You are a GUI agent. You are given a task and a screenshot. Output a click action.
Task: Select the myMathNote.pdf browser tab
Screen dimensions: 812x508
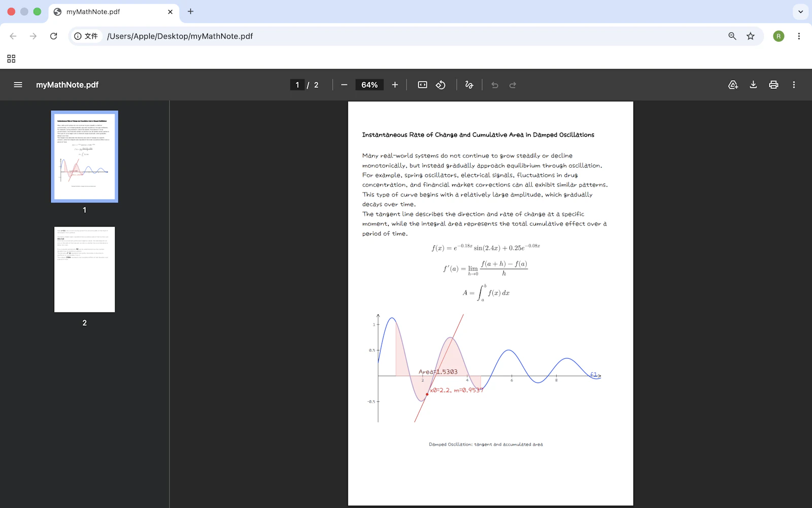[x=114, y=12]
